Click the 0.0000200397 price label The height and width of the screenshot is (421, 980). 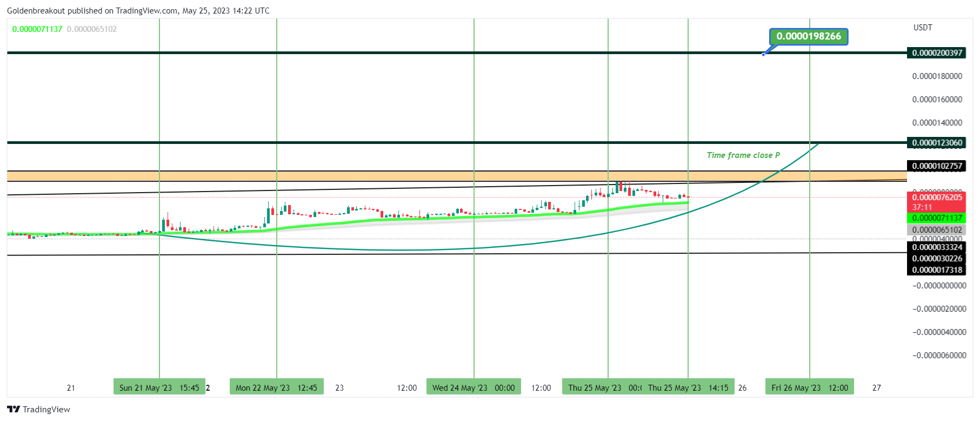[x=937, y=52]
